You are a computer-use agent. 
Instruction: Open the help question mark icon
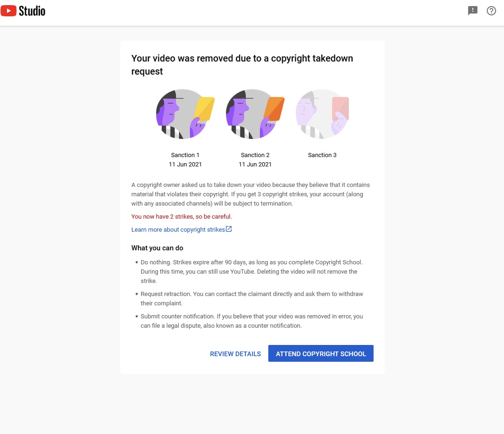coord(491,11)
